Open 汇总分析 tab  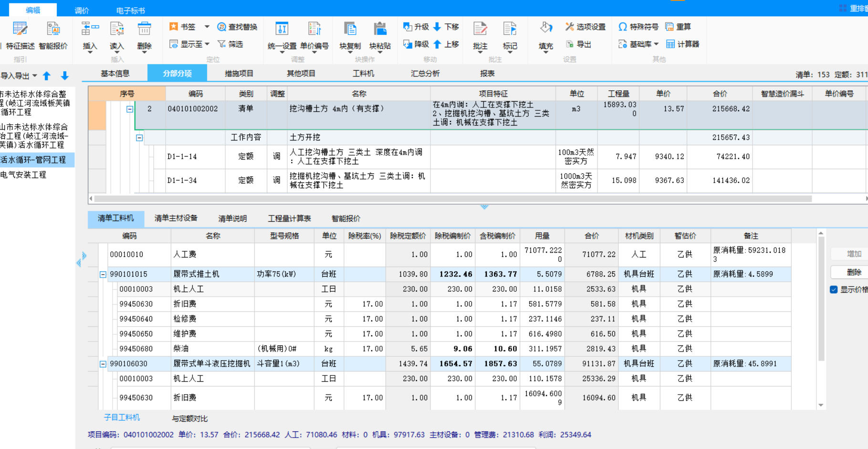[425, 73]
